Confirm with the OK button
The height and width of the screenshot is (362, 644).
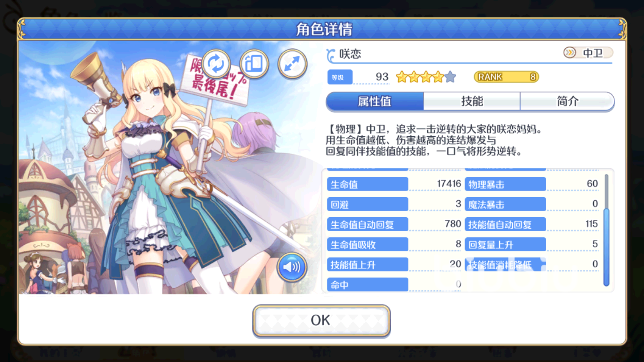coord(321,320)
